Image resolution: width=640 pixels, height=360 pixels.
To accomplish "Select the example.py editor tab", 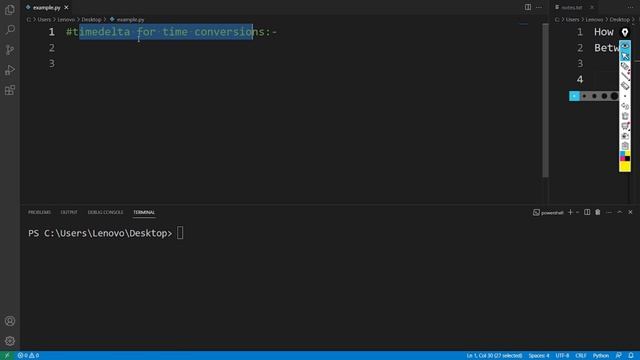I will pos(47,7).
